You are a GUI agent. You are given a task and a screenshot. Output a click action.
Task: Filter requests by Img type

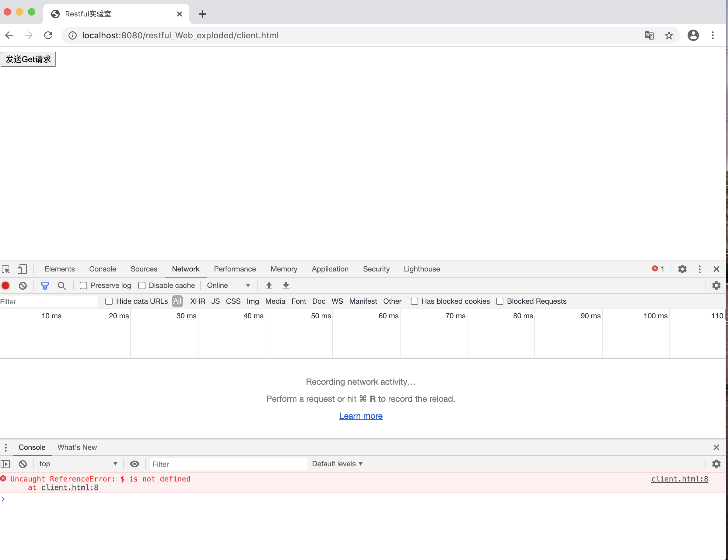point(253,301)
